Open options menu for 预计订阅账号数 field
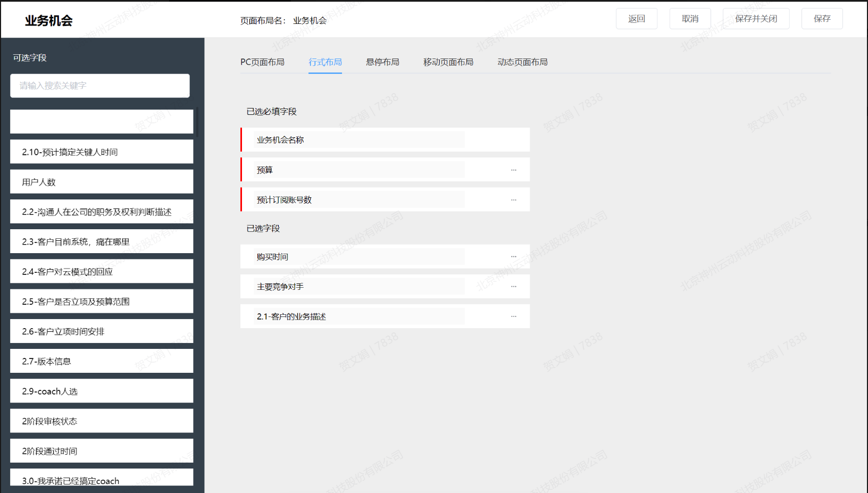The width and height of the screenshot is (868, 493). click(x=513, y=200)
